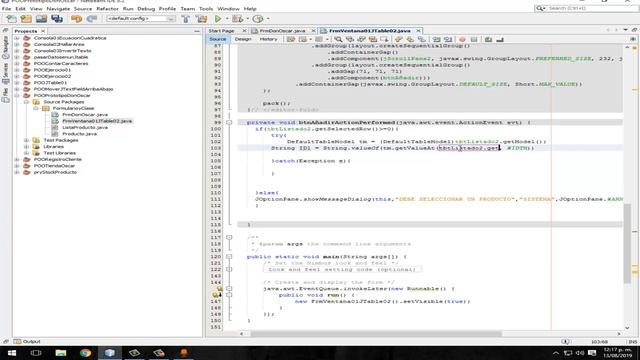Collapse the Source Packages node

27,102
